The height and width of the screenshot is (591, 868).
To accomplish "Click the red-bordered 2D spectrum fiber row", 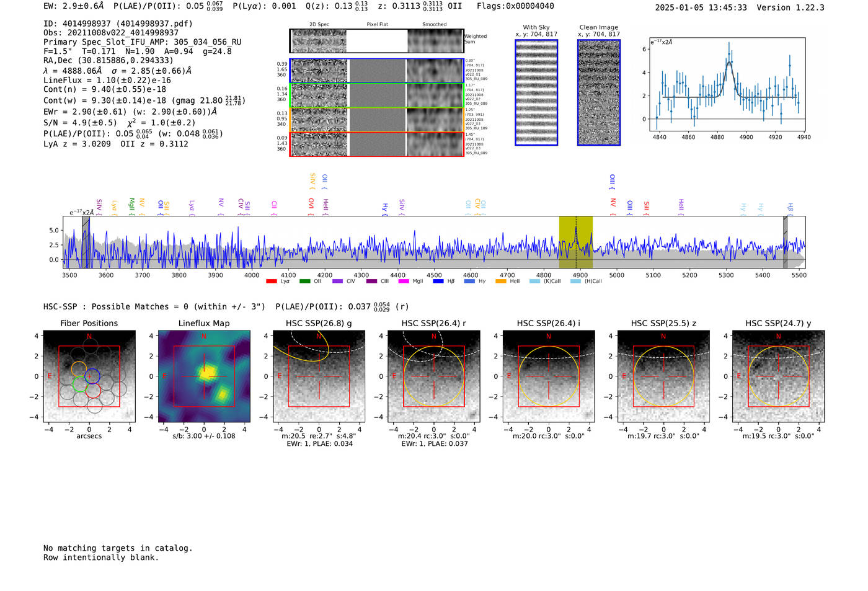I will click(377, 144).
